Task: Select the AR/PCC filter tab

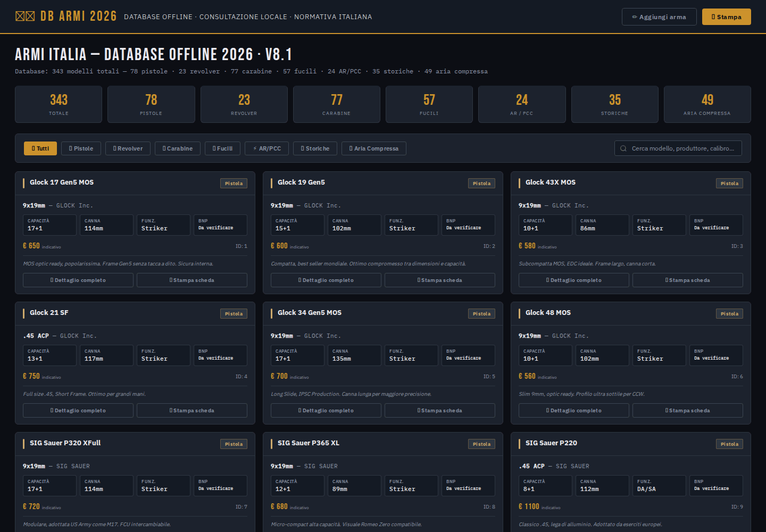Action: pos(267,148)
